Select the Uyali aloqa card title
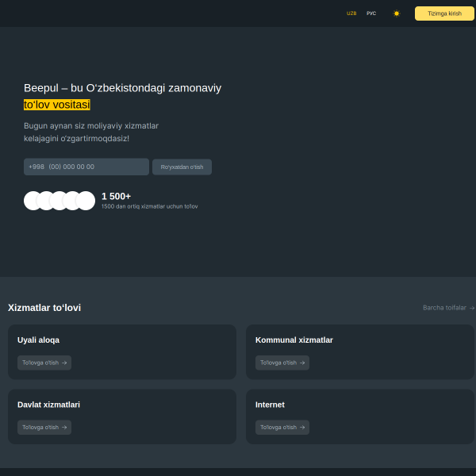 (38, 340)
